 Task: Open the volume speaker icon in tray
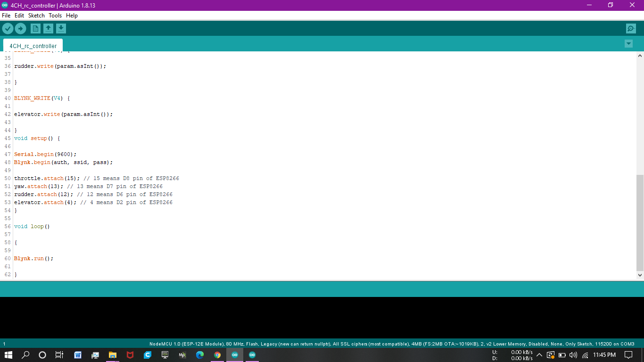click(x=573, y=355)
